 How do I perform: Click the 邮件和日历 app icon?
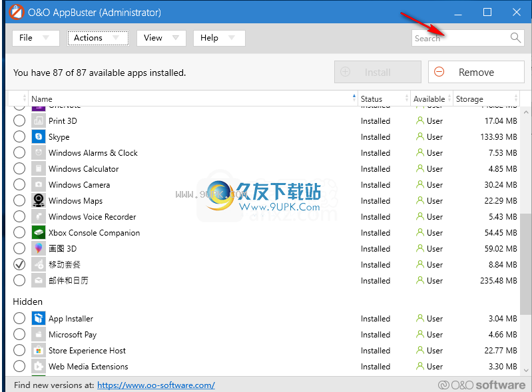click(39, 280)
